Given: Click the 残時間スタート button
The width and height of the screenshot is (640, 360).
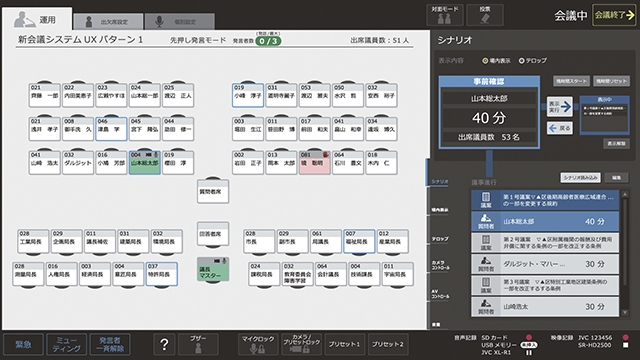Looking at the screenshot, I should [571, 81].
